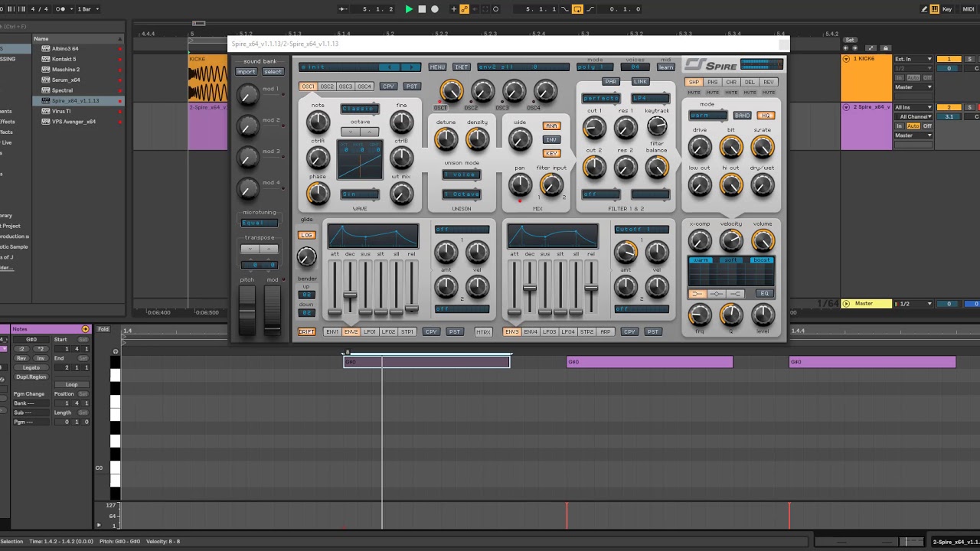Image resolution: width=980 pixels, height=551 pixels.
Task: Open the Sin waveform dropdown
Action: [x=360, y=194]
